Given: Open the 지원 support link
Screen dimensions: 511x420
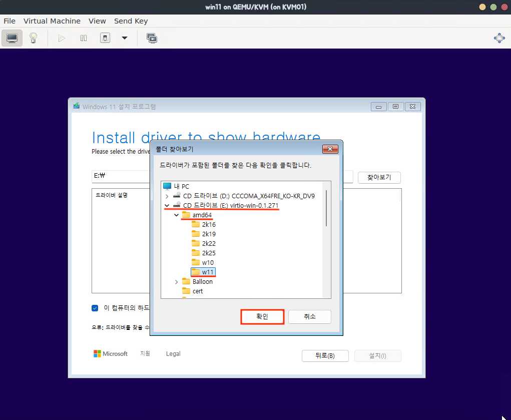Looking at the screenshot, I should pyautogui.click(x=145, y=353).
